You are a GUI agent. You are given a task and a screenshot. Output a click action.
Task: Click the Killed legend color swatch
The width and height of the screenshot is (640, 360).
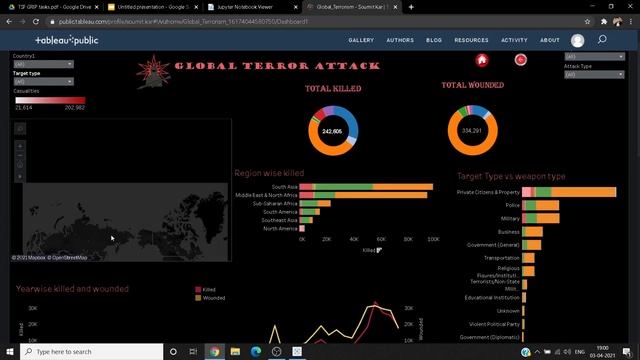coord(198,289)
